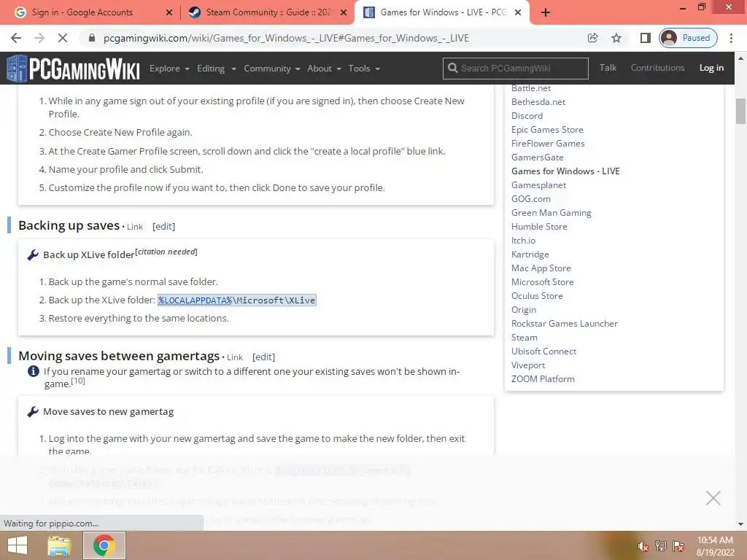This screenshot has width=747, height=560.
Task: Open the Windows Start button
Action: [18, 545]
